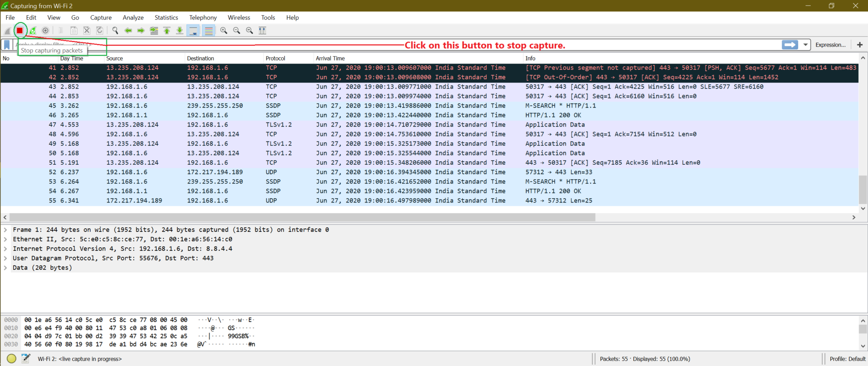
Task: Jump to the first packet
Action: pyautogui.click(x=167, y=30)
